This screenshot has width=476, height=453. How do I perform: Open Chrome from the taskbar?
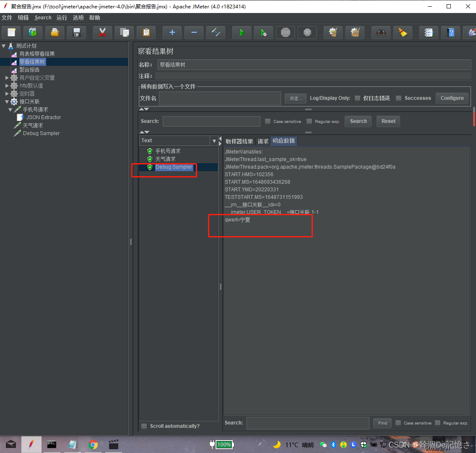point(93,445)
